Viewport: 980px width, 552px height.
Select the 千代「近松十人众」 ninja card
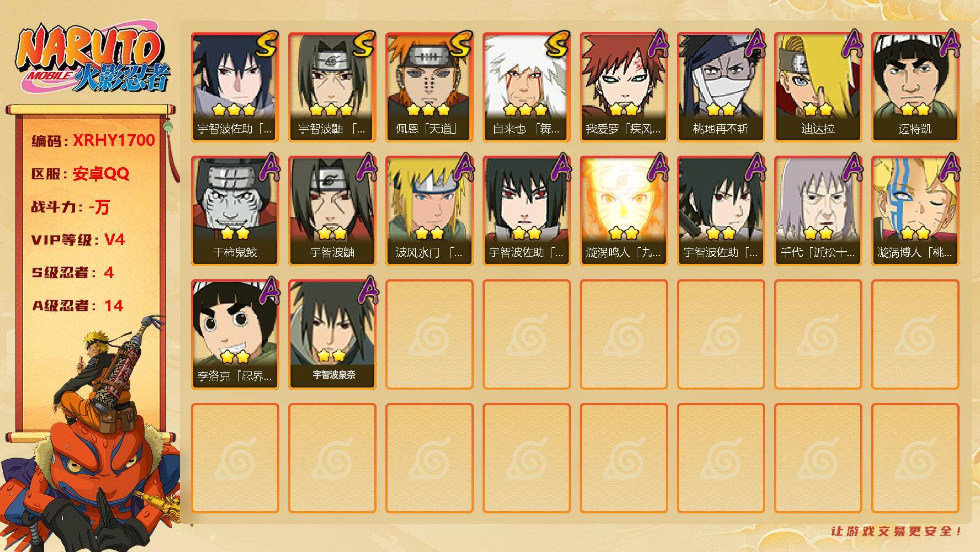[x=818, y=210]
